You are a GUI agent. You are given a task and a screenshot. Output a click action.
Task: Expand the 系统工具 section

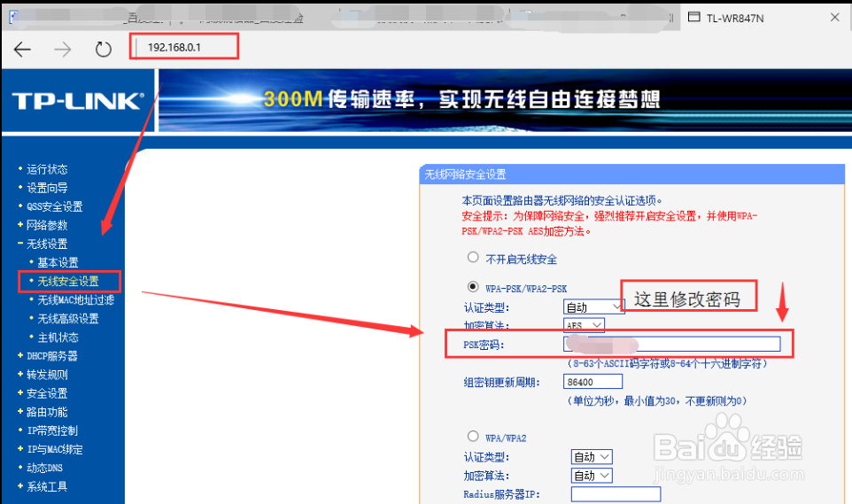tap(47, 486)
